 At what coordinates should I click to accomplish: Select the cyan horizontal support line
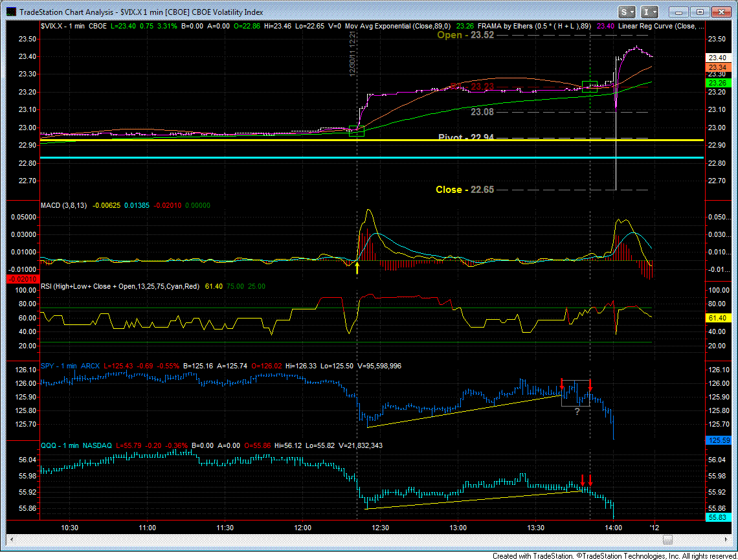pos(372,158)
